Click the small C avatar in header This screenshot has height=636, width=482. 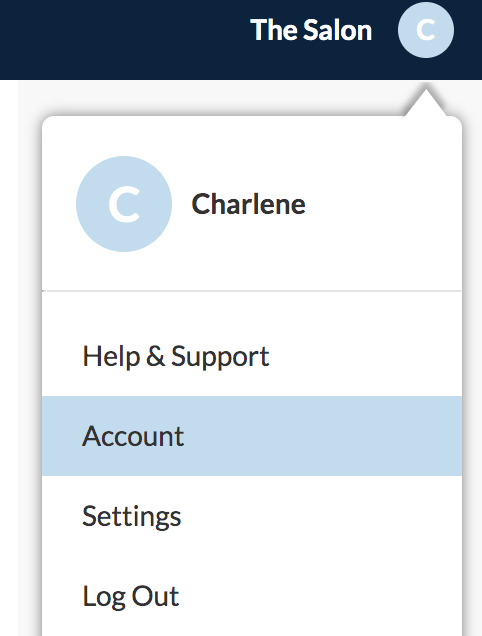tap(426, 30)
